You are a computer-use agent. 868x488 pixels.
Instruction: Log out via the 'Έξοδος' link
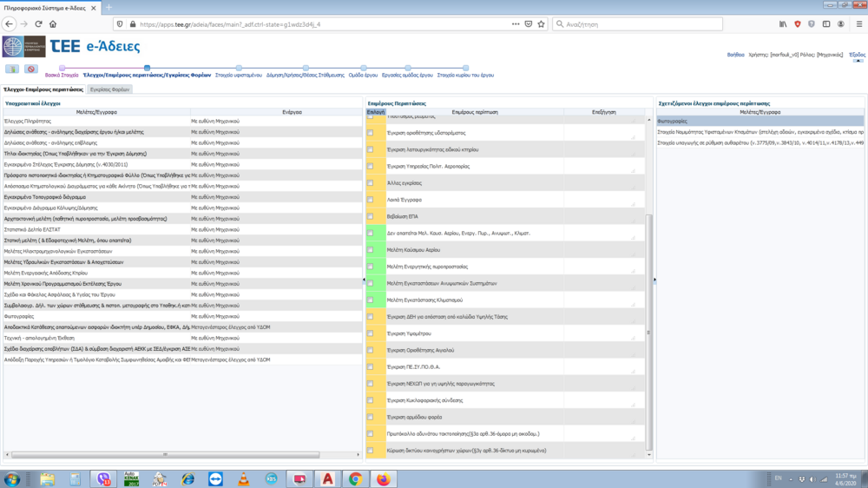pyautogui.click(x=857, y=55)
